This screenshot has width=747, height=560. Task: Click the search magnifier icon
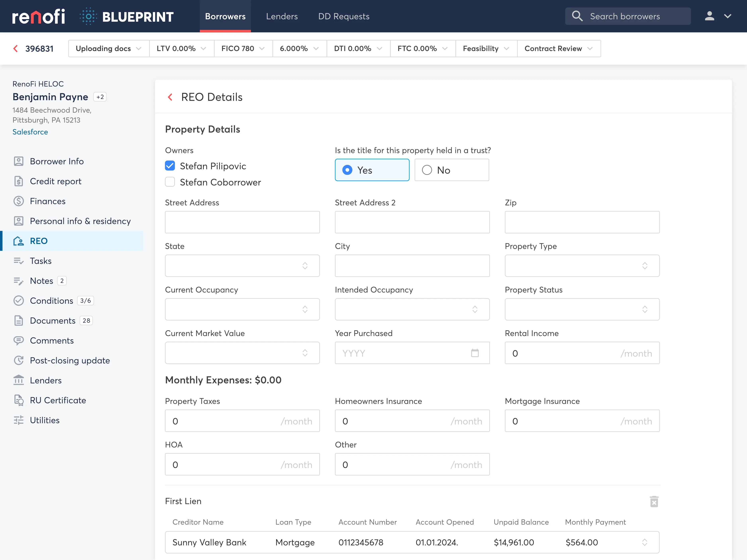577,16
